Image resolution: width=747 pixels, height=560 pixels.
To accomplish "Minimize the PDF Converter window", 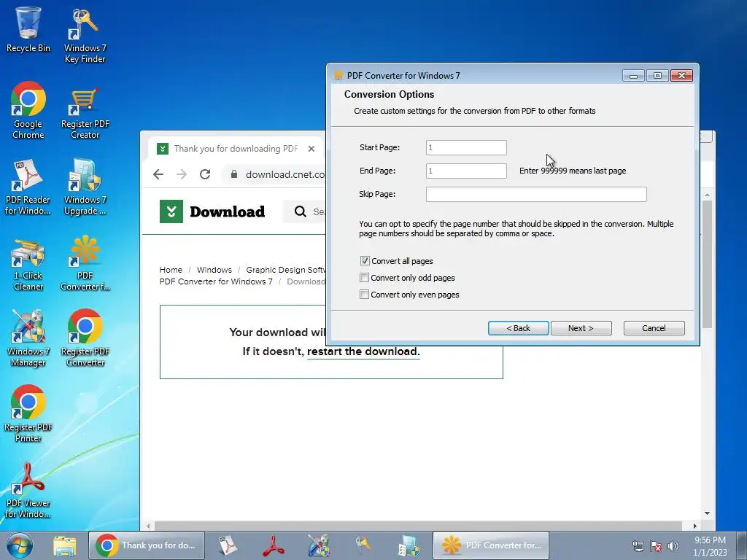I will tap(634, 76).
